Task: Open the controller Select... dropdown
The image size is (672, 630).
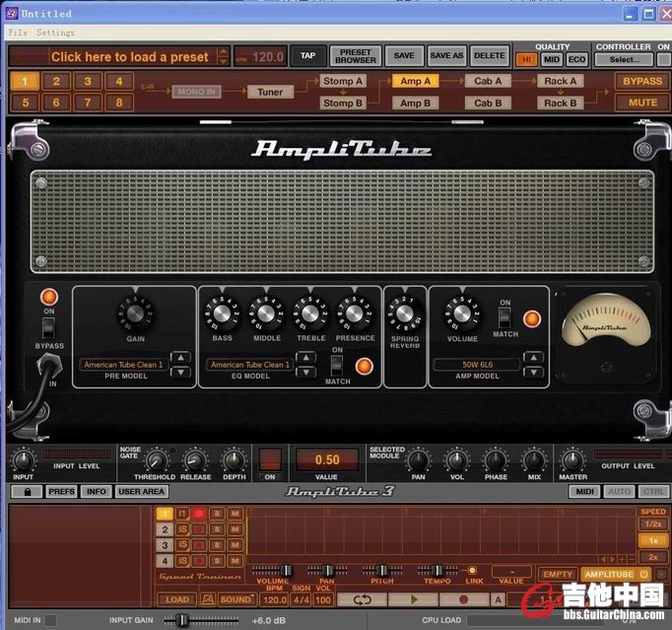Action: 623,59
